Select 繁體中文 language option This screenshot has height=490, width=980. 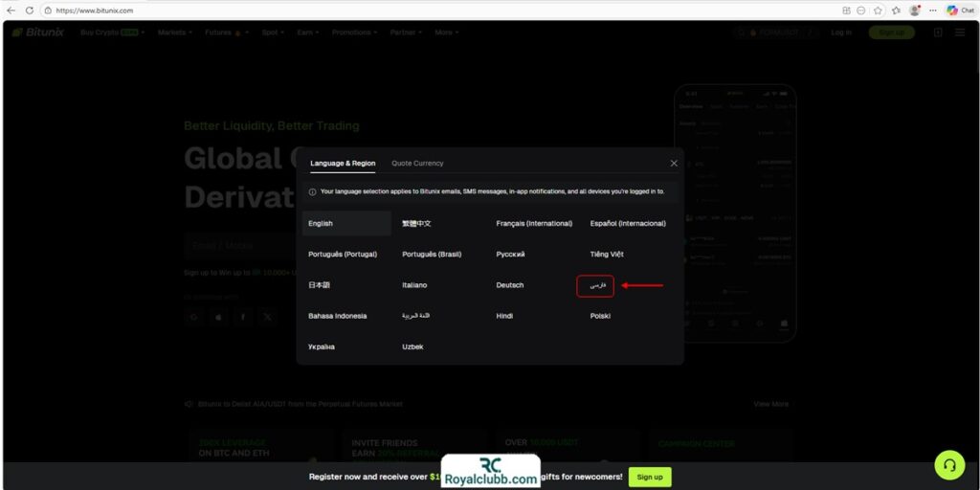tap(416, 223)
